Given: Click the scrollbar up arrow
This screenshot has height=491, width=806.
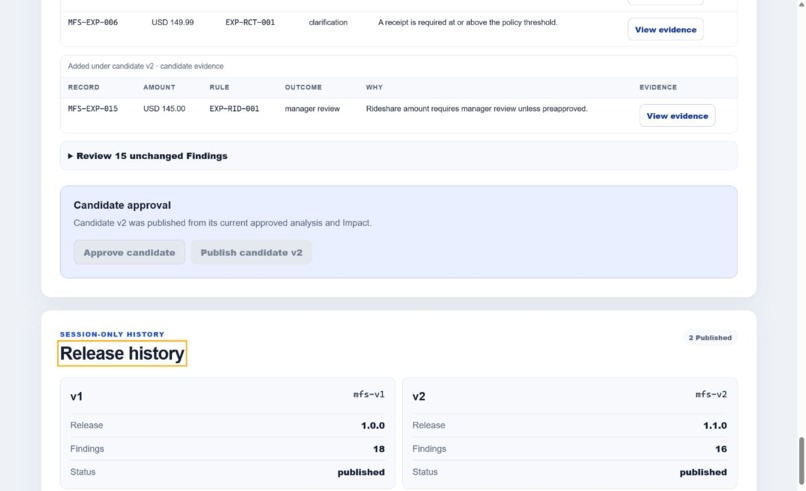Looking at the screenshot, I should [x=801, y=3].
